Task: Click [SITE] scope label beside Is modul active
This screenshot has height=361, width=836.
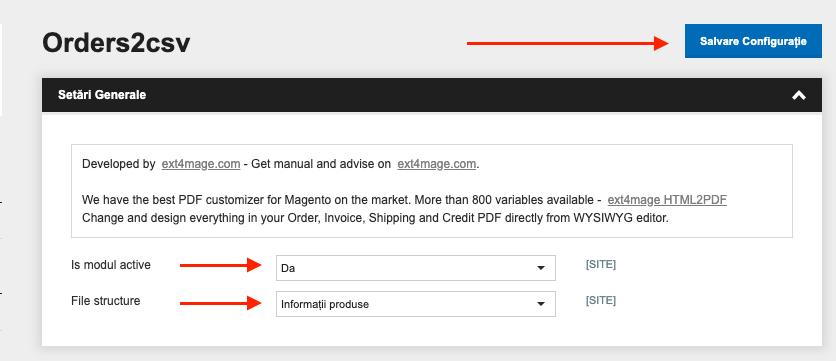Action: pyautogui.click(x=601, y=264)
